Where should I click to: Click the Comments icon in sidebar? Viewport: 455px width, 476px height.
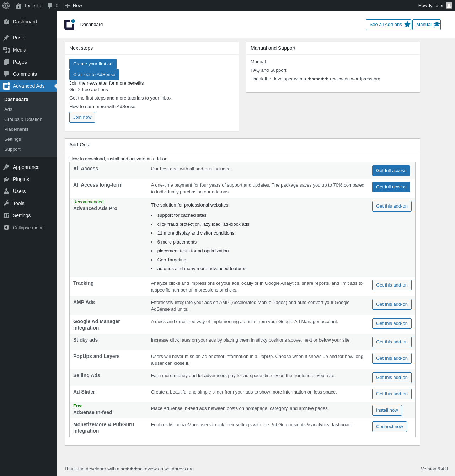[6, 74]
